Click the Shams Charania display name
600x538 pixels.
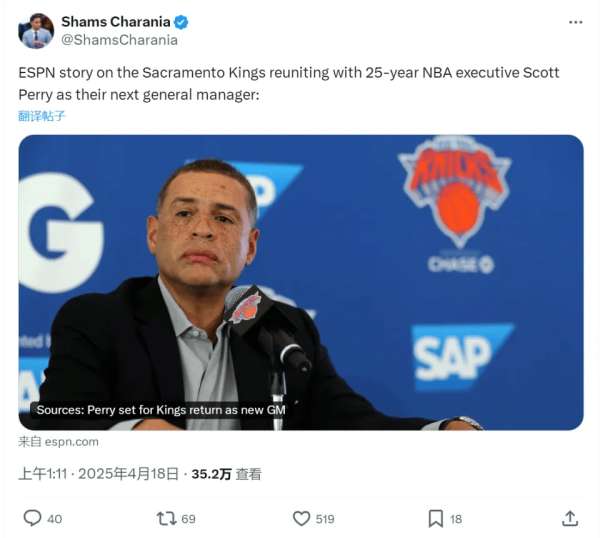[x=116, y=22]
